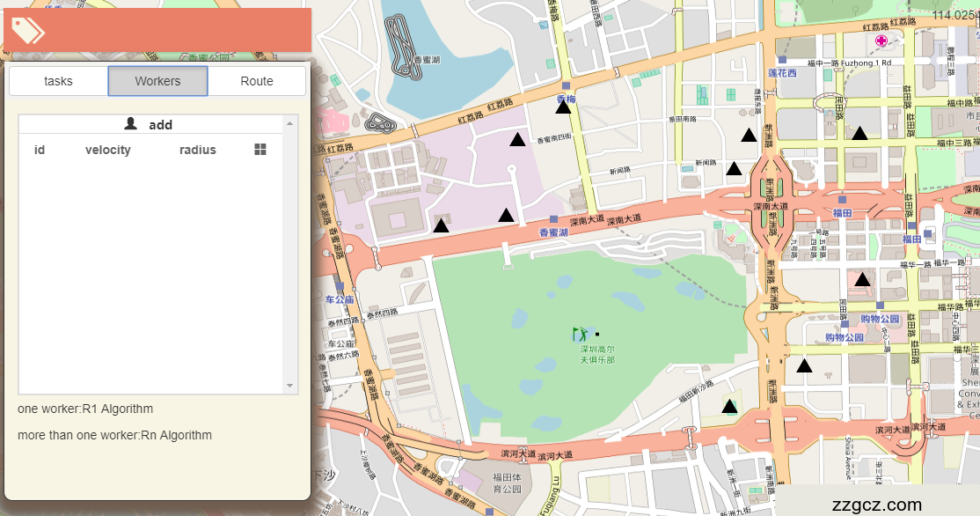Screen dimensions: 980x516
Task: Click the worker list scroll up arrow
Action: point(289,123)
